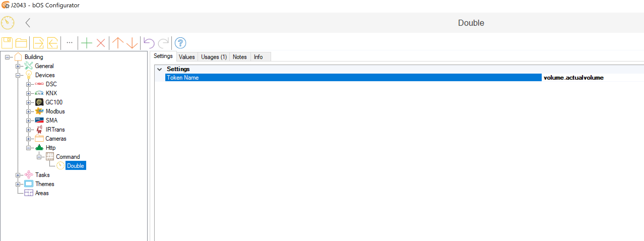Select Modbus in the device tree
Image resolution: width=644 pixels, height=241 pixels.
(x=55, y=111)
